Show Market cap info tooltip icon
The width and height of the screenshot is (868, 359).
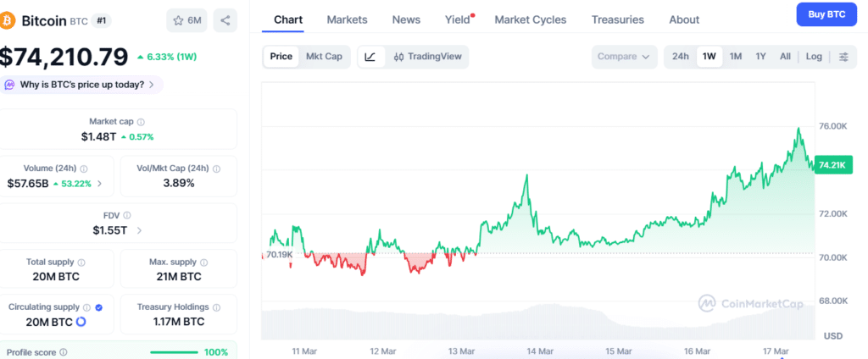coord(142,122)
